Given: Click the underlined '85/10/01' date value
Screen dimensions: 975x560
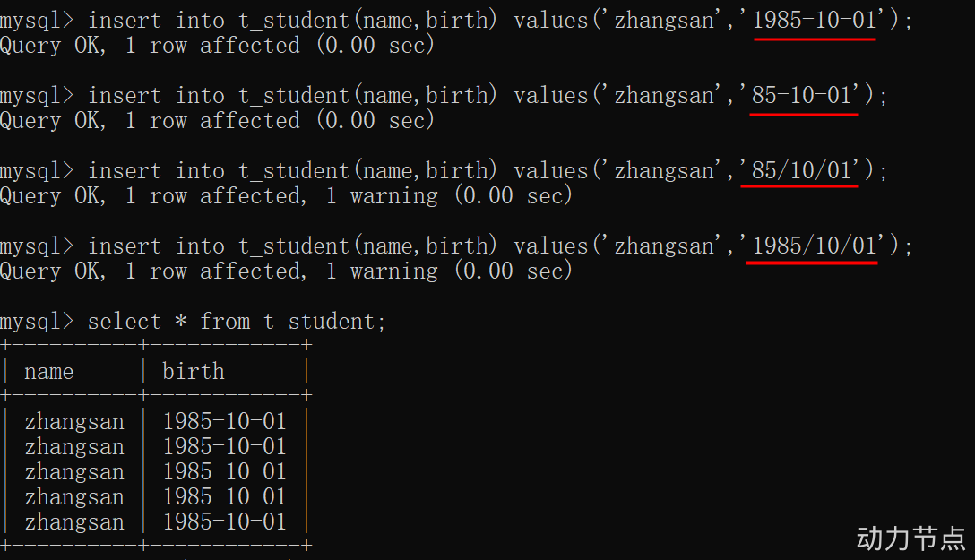Looking at the screenshot, I should click(x=801, y=171).
